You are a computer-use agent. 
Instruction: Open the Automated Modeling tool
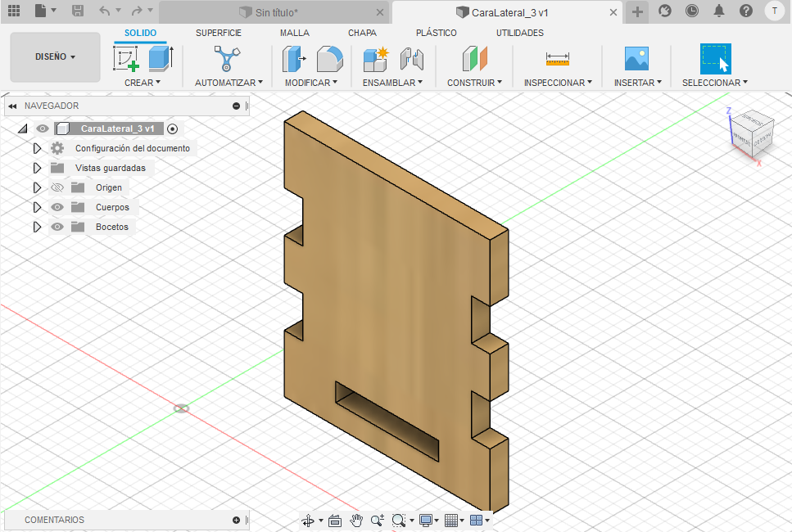[228, 58]
